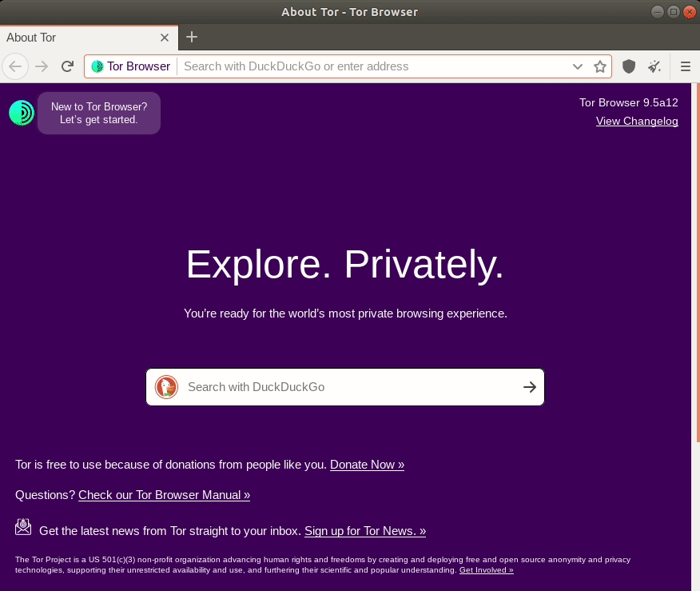Click the Tor onion logo on the page
The height and width of the screenshot is (591, 700).
pyautogui.click(x=22, y=113)
